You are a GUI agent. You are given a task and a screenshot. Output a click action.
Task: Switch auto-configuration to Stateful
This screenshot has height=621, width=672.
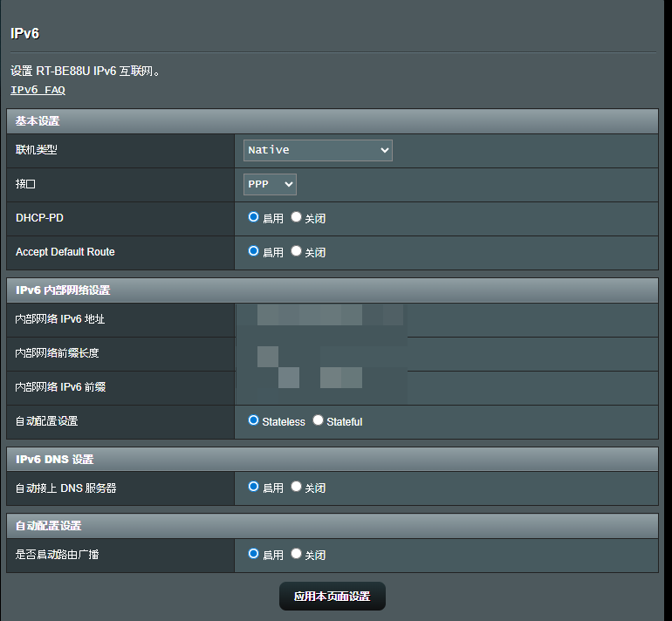click(x=319, y=420)
